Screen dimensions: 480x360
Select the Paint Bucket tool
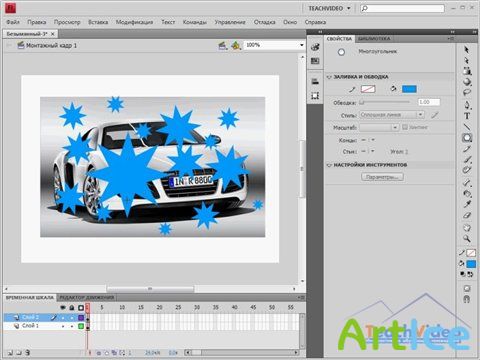click(467, 193)
